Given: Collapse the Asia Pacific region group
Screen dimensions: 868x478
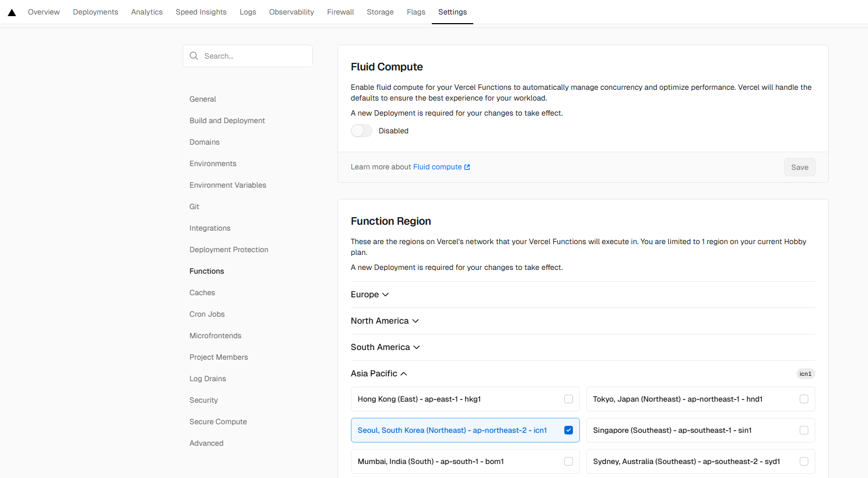Looking at the screenshot, I should click(x=379, y=374).
